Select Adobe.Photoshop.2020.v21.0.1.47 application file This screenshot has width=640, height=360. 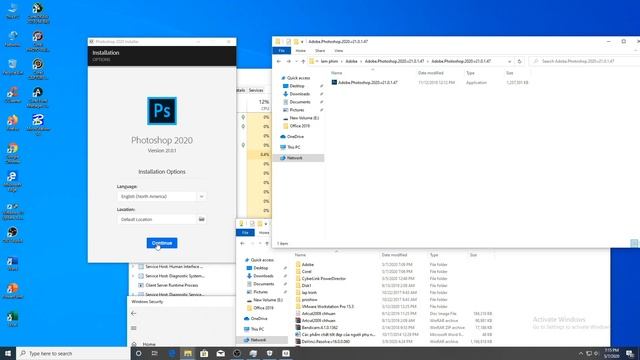(367, 82)
